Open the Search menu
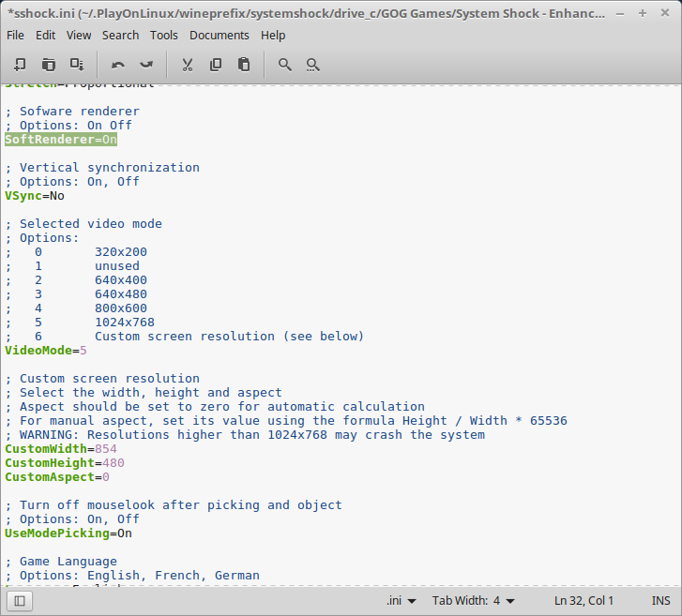Image resolution: width=682 pixels, height=616 pixels. click(120, 36)
